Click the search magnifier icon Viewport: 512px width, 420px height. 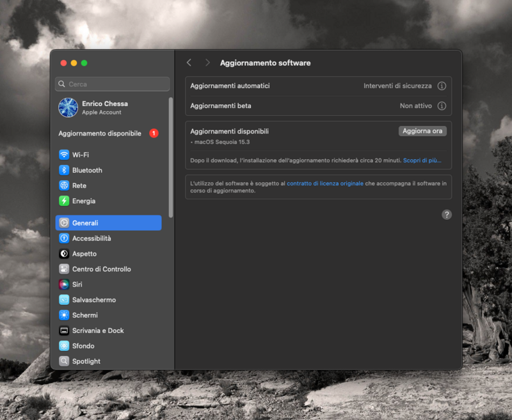coord(61,84)
